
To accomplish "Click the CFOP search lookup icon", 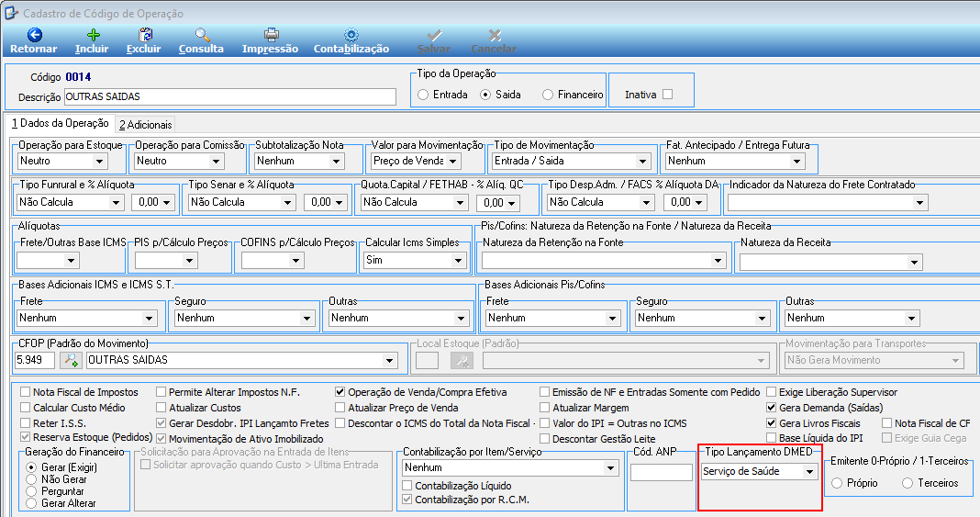I will coord(72,360).
